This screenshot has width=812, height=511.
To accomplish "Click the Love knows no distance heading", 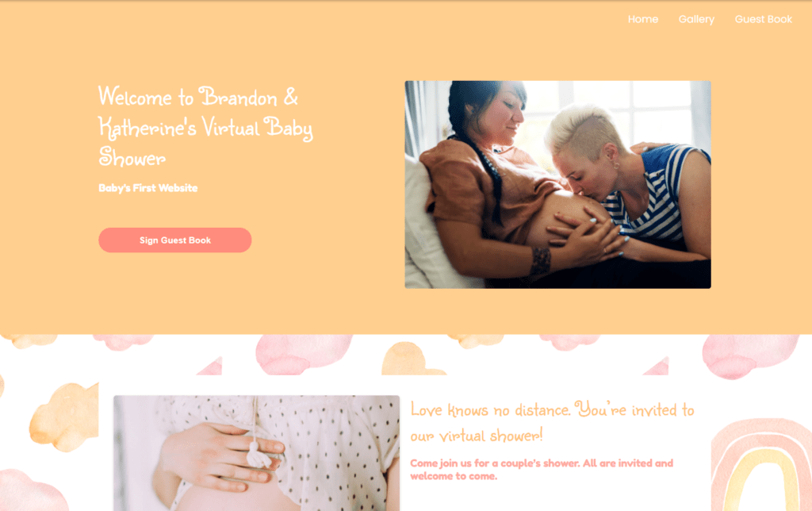I will [552, 422].
